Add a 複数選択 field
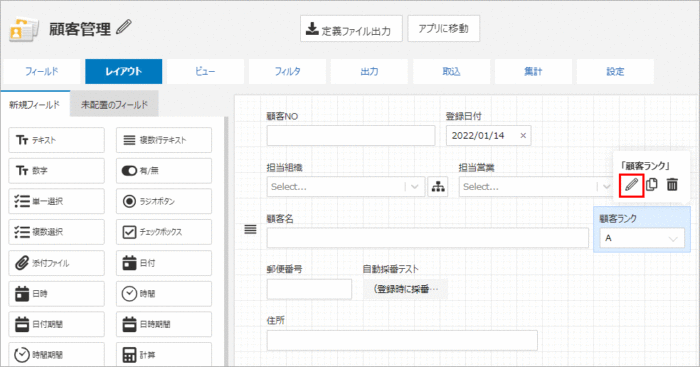700x367 pixels. (56, 232)
